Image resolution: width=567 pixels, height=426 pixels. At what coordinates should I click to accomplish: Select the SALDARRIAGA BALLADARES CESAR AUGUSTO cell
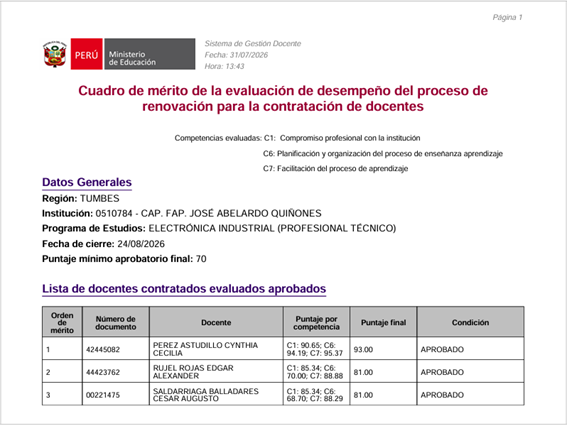click(x=216, y=394)
